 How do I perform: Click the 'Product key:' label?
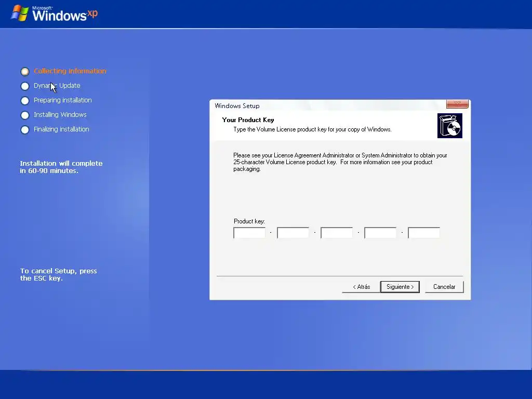(x=249, y=221)
